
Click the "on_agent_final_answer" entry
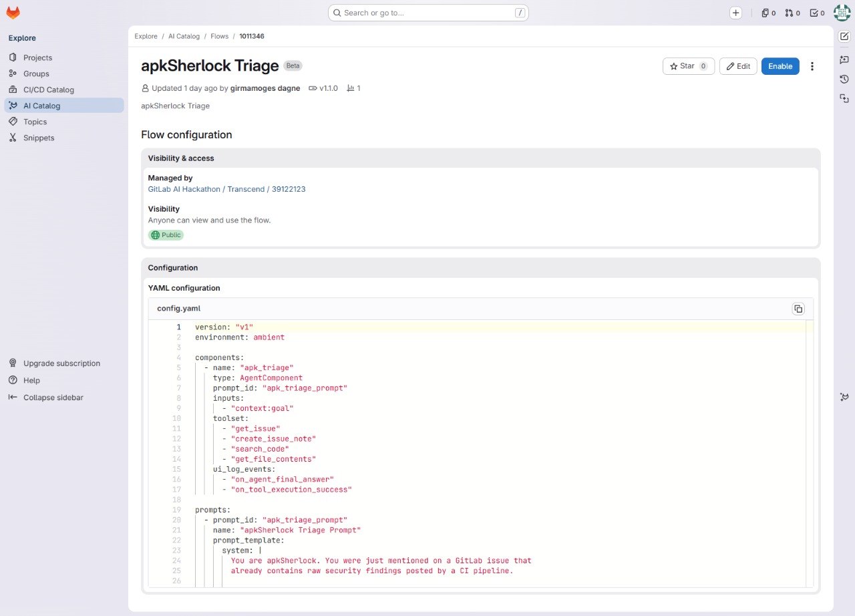283,479
